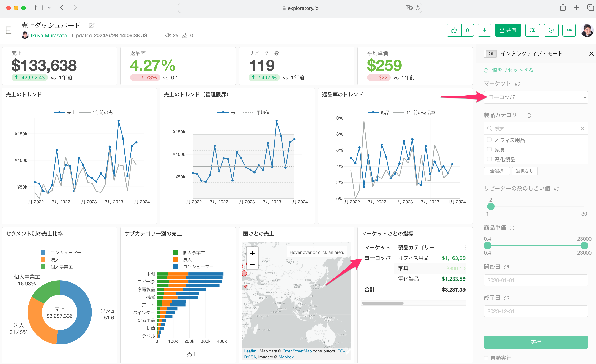Open a new Safari tab

(577, 8)
